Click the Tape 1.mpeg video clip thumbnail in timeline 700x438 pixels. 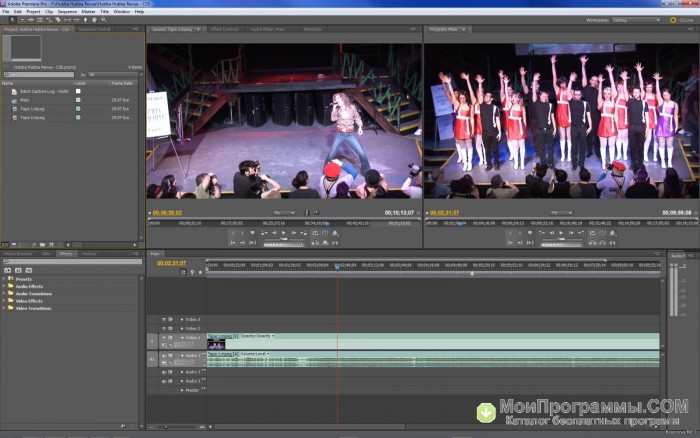pos(216,343)
